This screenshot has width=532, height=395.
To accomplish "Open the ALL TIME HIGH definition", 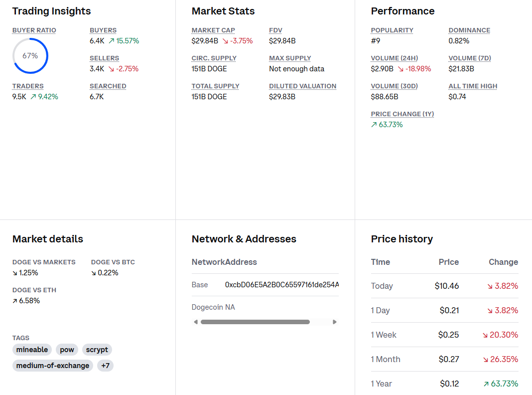I will click(x=473, y=86).
